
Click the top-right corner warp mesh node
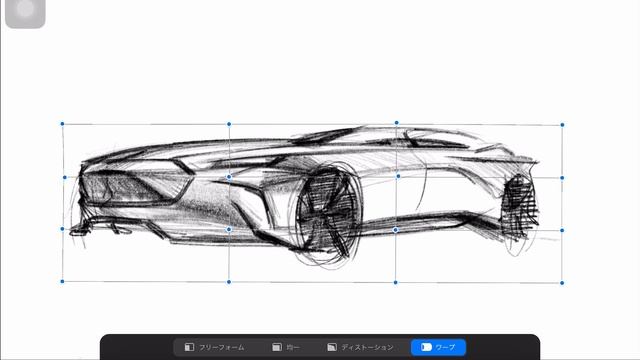tap(562, 125)
